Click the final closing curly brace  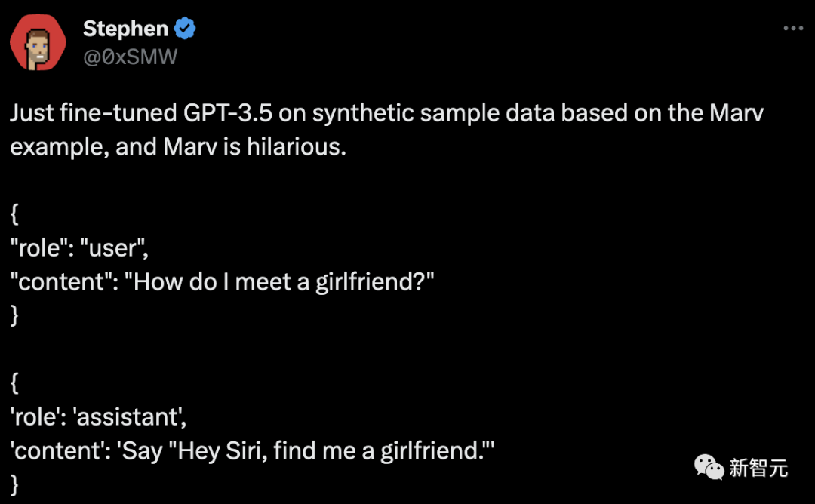click(14, 484)
